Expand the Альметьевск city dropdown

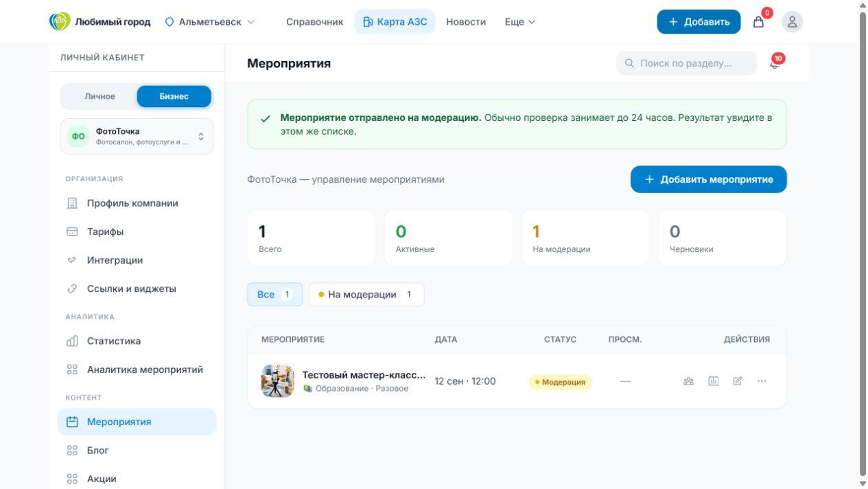tap(209, 22)
